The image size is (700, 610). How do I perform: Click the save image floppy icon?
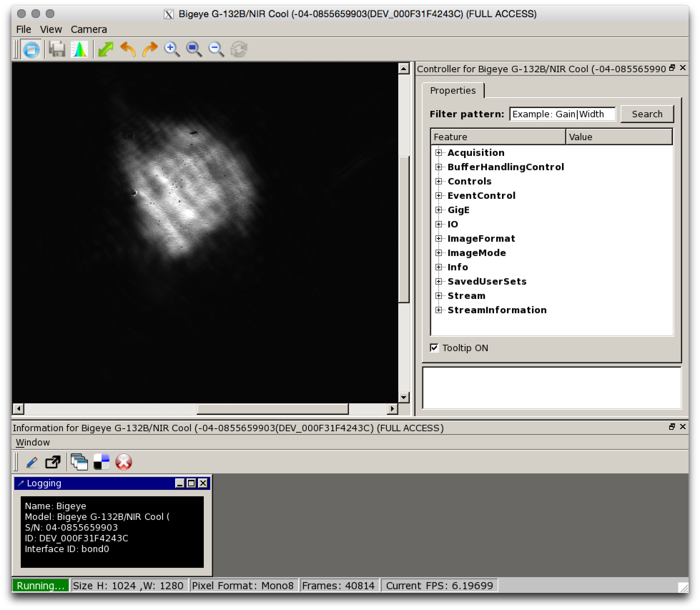(57, 49)
